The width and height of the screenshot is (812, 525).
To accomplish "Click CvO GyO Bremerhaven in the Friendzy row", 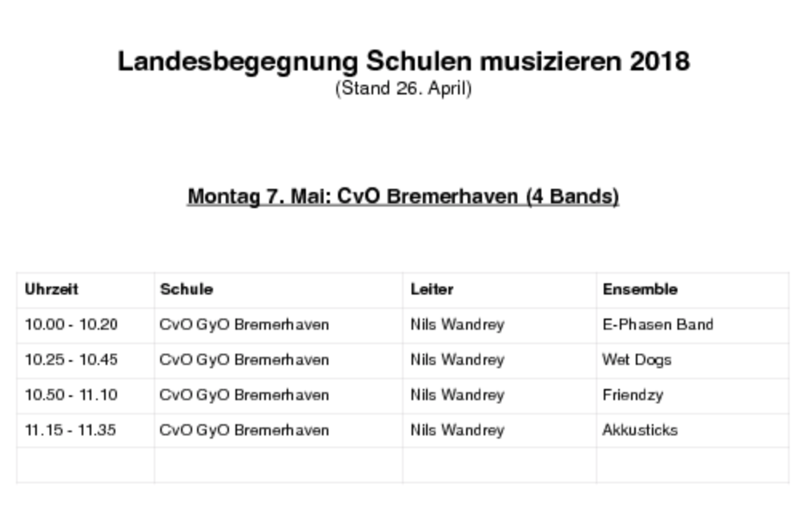I will [x=244, y=395].
